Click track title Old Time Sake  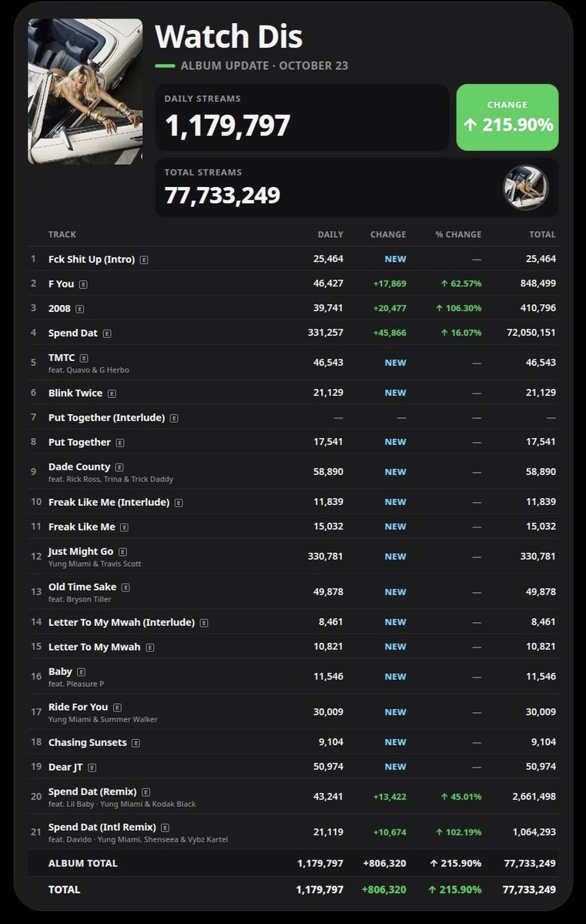click(82, 587)
